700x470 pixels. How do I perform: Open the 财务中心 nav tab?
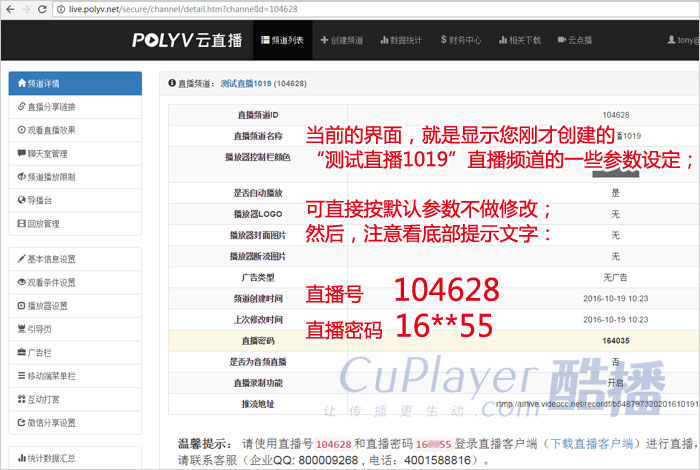[461, 40]
